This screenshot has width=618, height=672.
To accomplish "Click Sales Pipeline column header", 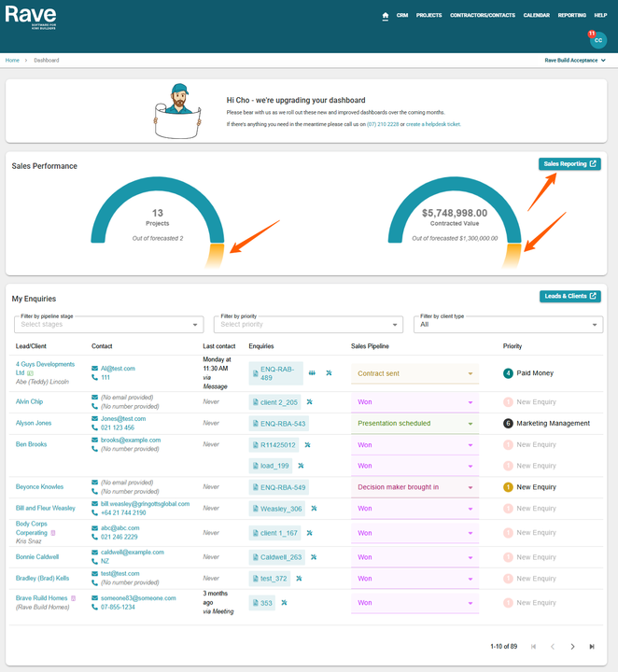I will coord(370,346).
